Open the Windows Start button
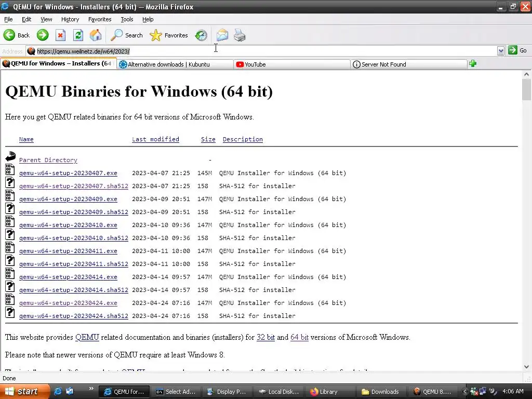Viewport: 532px width, 399px height. (24, 391)
